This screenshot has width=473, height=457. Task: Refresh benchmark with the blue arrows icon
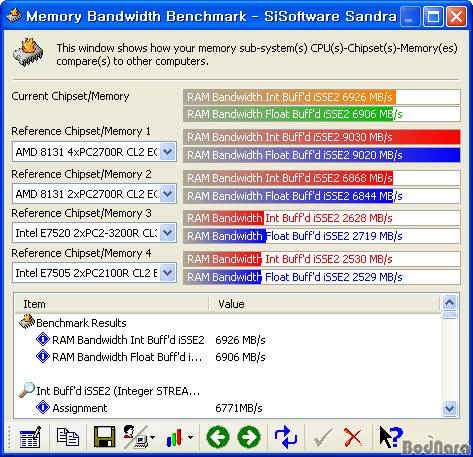tap(286, 437)
